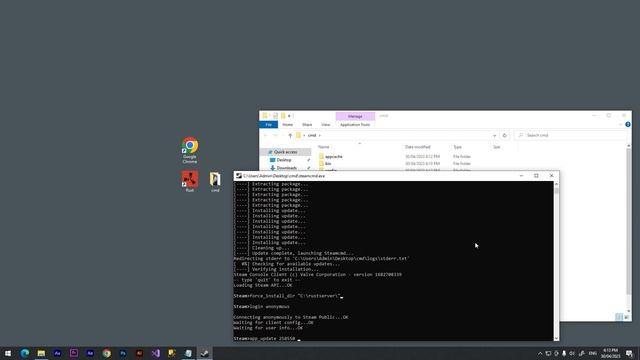Open the Share ribbon tab in Explorer

[307, 124]
